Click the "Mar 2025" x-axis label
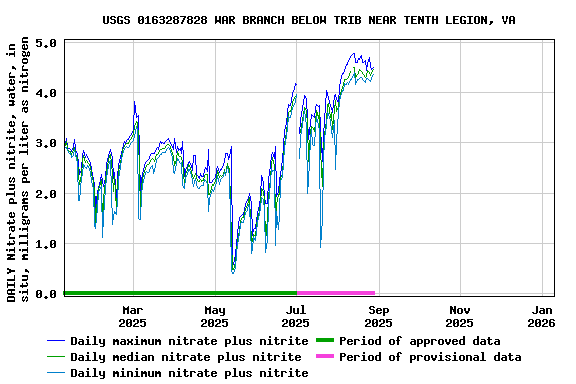 132,317
